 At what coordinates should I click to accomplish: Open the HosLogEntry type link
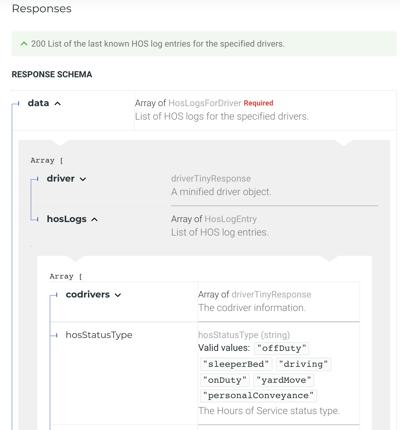230,219
